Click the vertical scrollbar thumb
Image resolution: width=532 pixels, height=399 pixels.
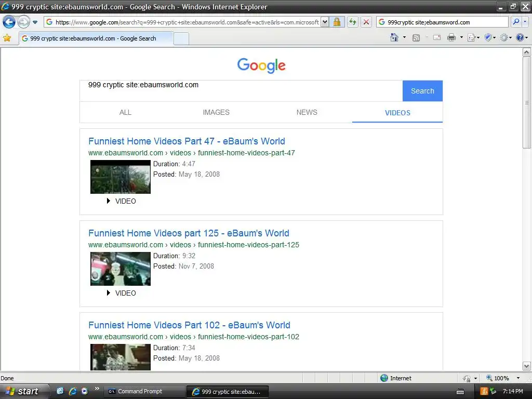pyautogui.click(x=527, y=102)
